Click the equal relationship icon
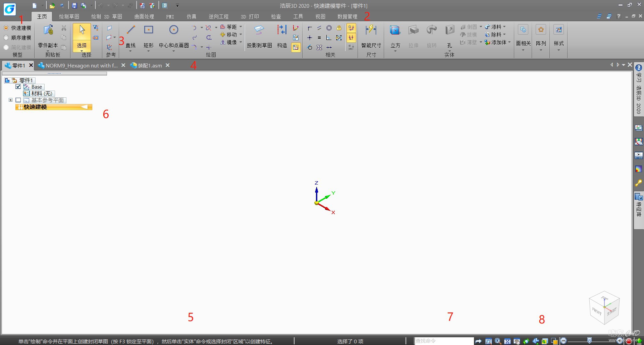 point(319,38)
